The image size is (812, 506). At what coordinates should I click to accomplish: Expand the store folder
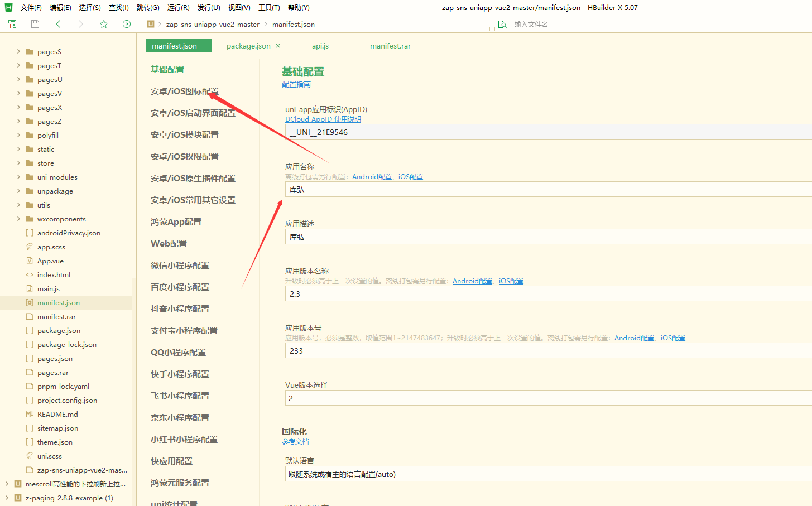coord(18,163)
